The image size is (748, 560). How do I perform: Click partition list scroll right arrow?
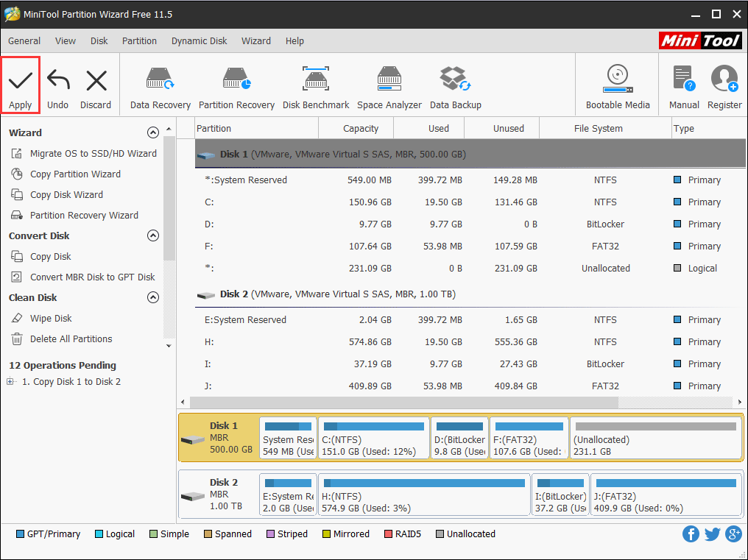(740, 402)
